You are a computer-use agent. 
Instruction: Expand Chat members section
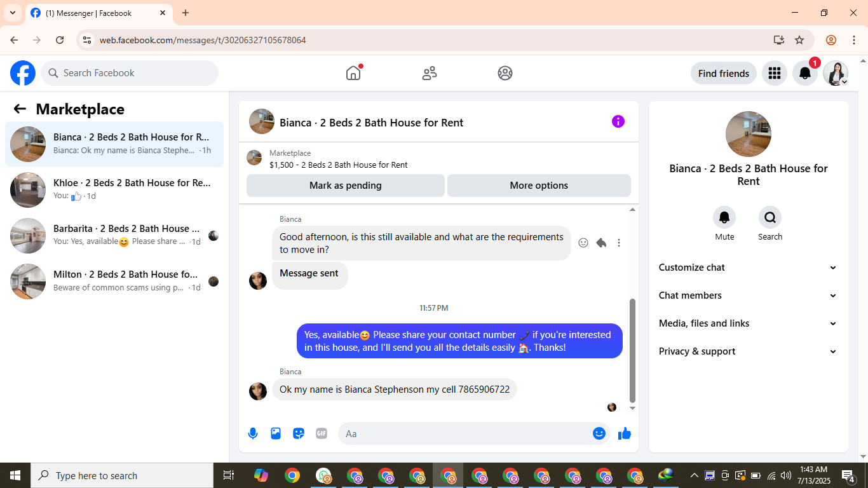[748, 295]
